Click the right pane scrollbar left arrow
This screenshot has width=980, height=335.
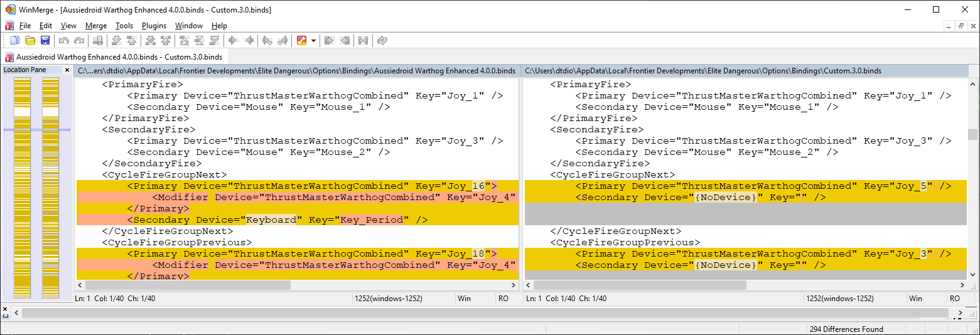(x=529, y=285)
